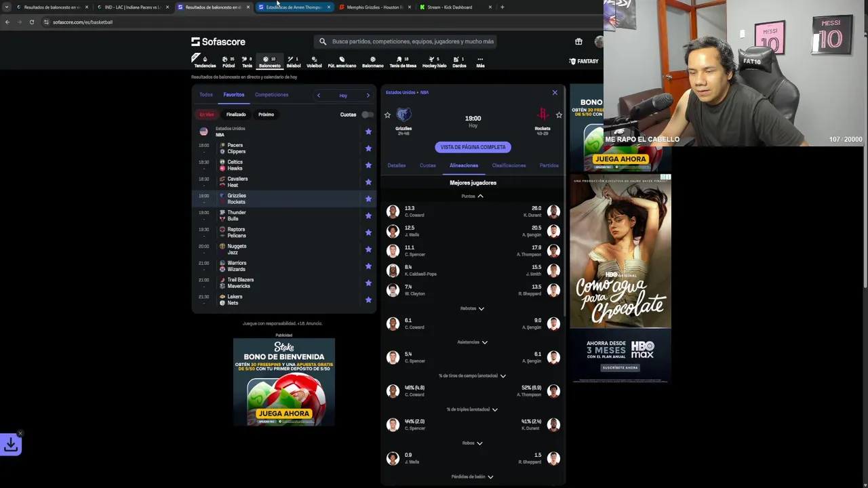This screenshot has width=868, height=488.
Task: Click C. Coward's player photo in Puntos
Action: point(393,211)
